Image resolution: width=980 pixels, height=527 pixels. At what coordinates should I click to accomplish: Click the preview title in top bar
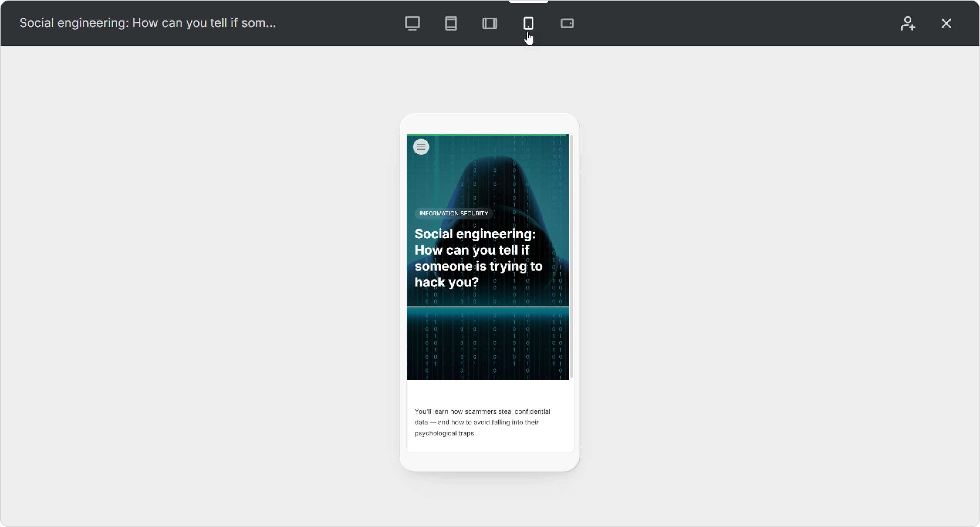click(148, 23)
